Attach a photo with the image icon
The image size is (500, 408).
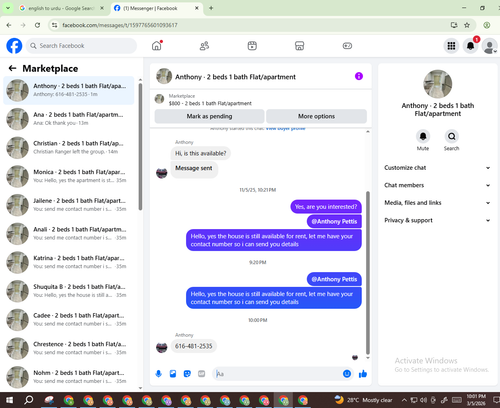click(173, 374)
